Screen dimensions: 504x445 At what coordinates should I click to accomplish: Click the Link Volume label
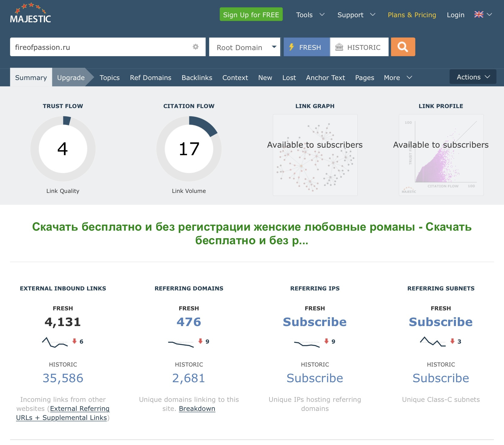189,191
